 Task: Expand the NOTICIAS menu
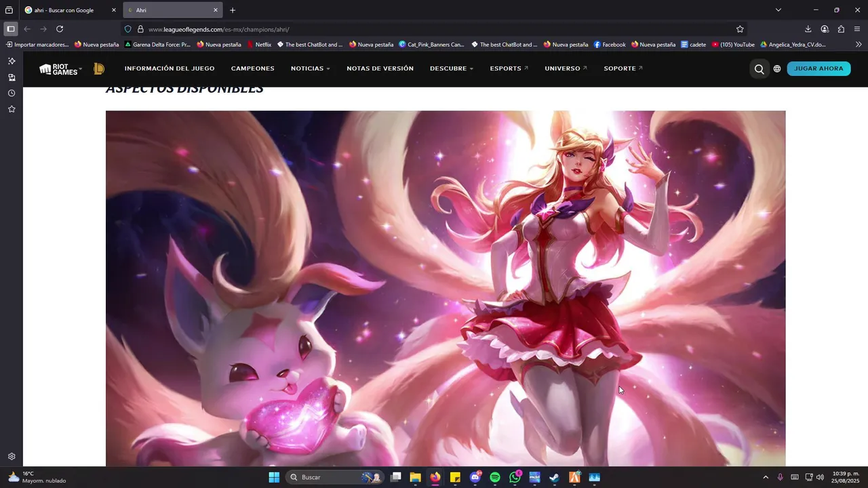click(311, 68)
